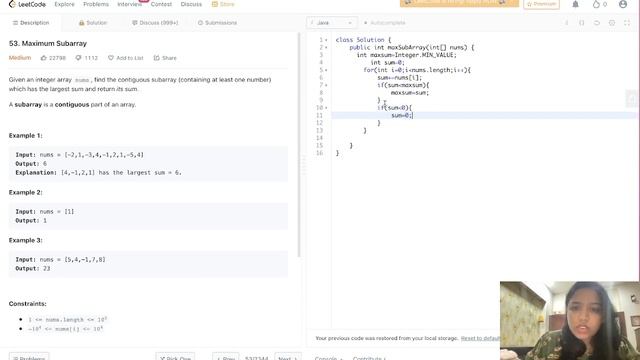
Task: Click the Example 1 heading
Action: pyautogui.click(x=25, y=136)
